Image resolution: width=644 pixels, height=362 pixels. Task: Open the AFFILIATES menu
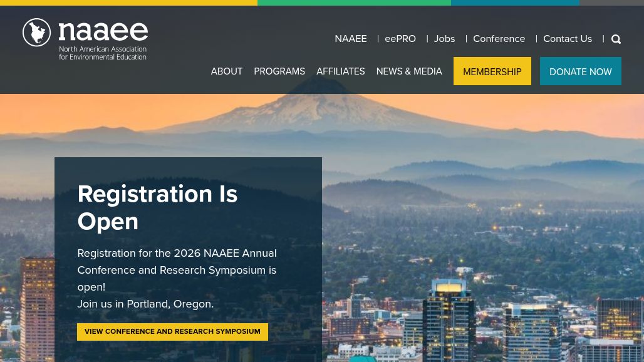341,71
